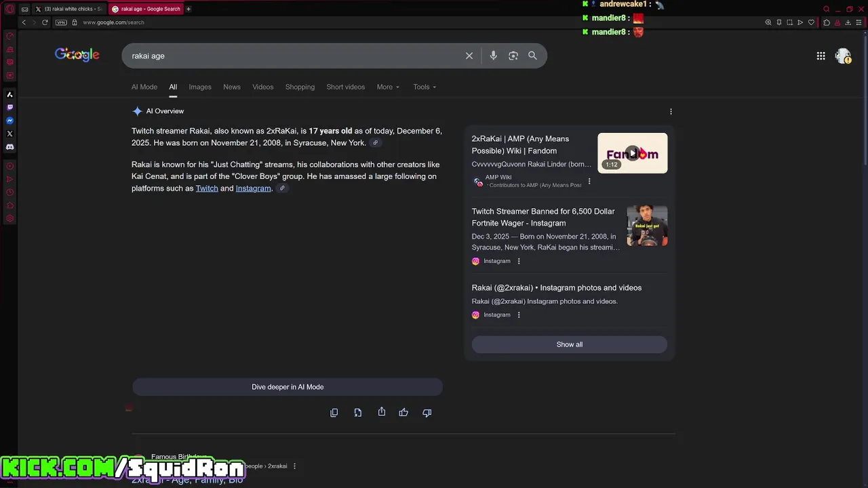
Task: Switch to Videos results tab
Action: tap(263, 87)
